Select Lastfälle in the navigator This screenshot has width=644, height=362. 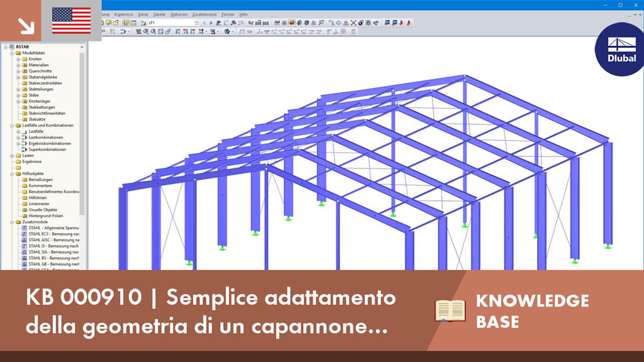point(36,131)
